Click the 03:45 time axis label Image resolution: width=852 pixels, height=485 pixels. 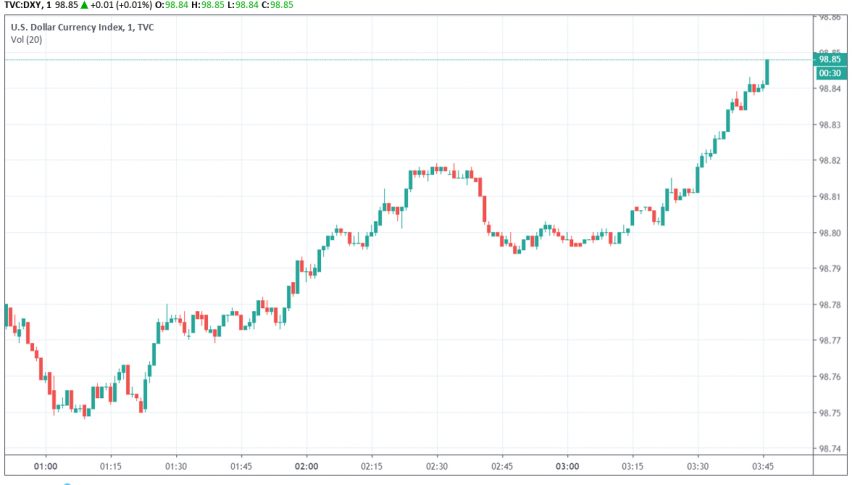tap(763, 467)
